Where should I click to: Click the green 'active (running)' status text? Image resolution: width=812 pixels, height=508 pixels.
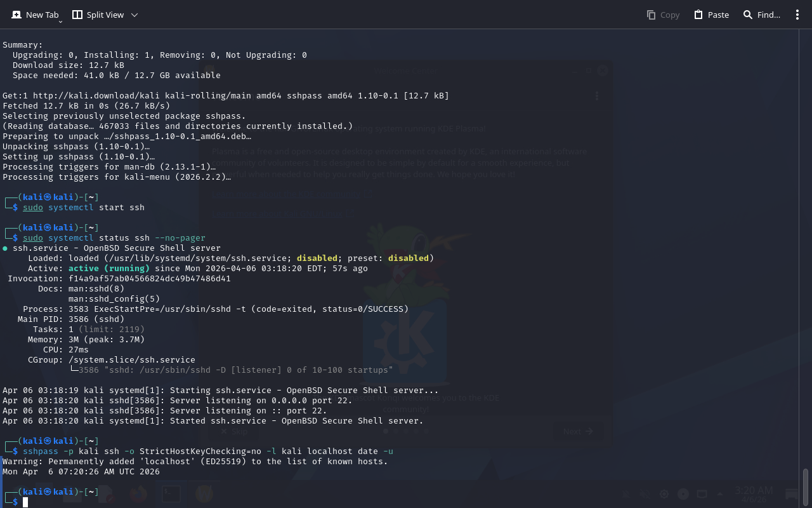[x=108, y=269]
